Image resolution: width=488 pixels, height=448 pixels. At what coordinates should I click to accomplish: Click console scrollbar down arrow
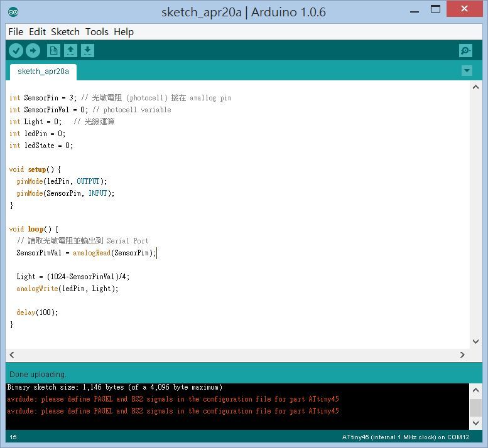[x=475, y=423]
